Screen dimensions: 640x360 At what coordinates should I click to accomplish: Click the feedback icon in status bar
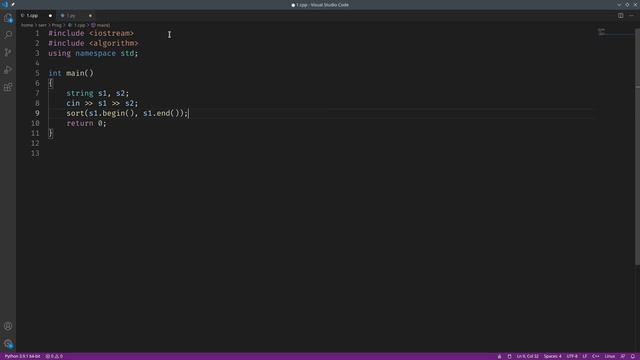pyautogui.click(x=623, y=356)
